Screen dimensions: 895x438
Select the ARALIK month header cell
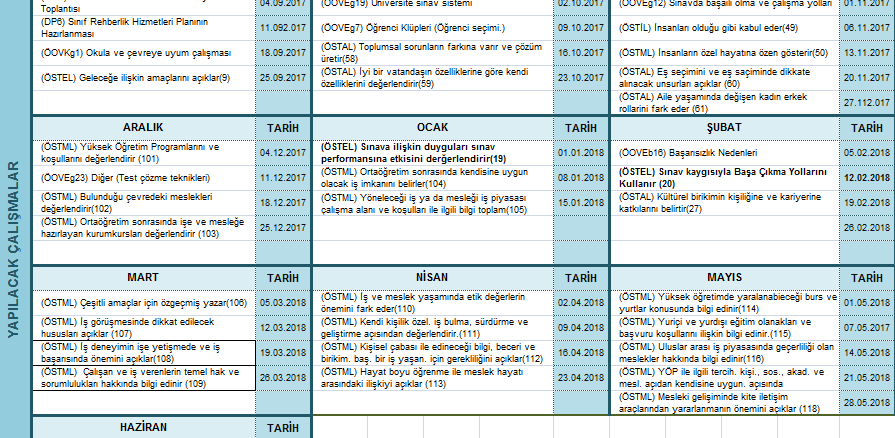point(143,129)
